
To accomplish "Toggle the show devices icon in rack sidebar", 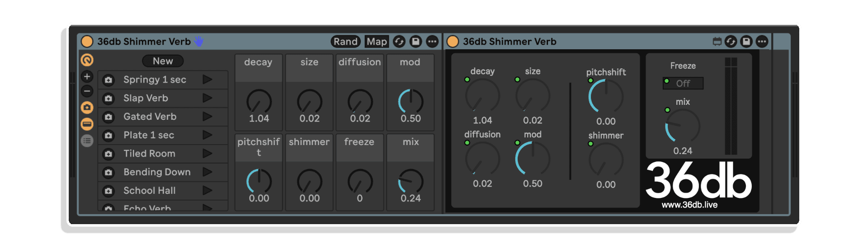I will [x=87, y=124].
